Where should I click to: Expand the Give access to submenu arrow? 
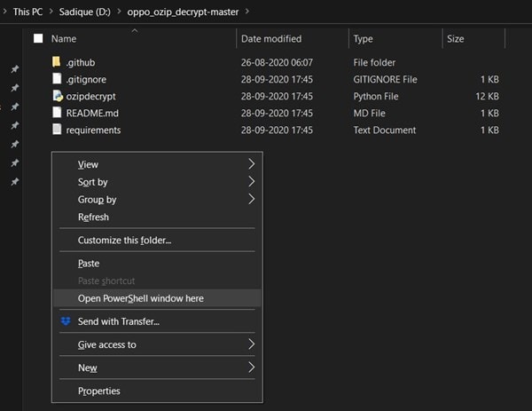(252, 344)
